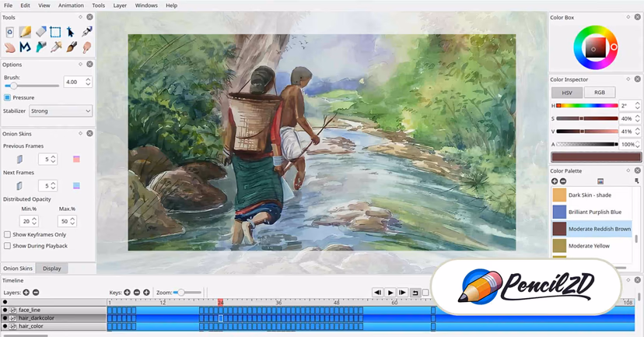Toggle next frames onion skin icon
This screenshot has height=337, width=644.
coord(19,186)
